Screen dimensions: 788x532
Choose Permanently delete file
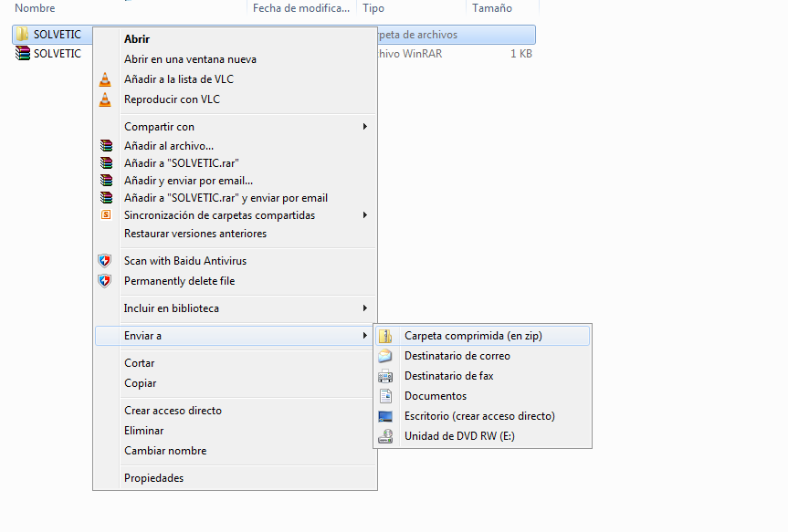(x=236, y=281)
